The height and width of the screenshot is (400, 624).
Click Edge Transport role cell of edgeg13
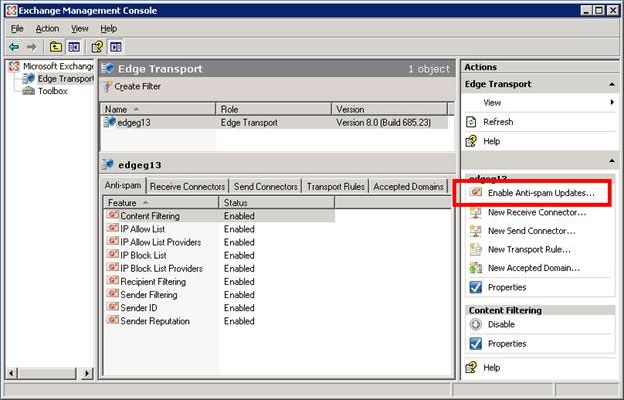[249, 123]
